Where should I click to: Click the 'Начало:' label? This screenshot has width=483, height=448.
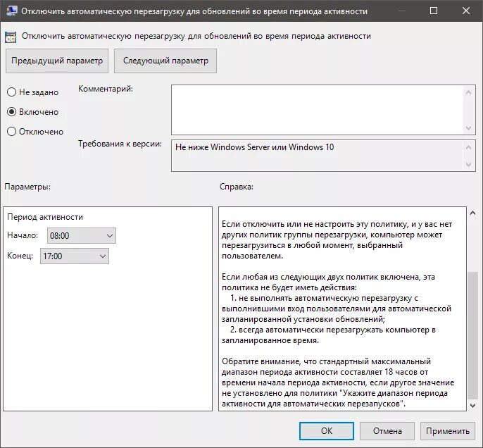click(x=23, y=235)
